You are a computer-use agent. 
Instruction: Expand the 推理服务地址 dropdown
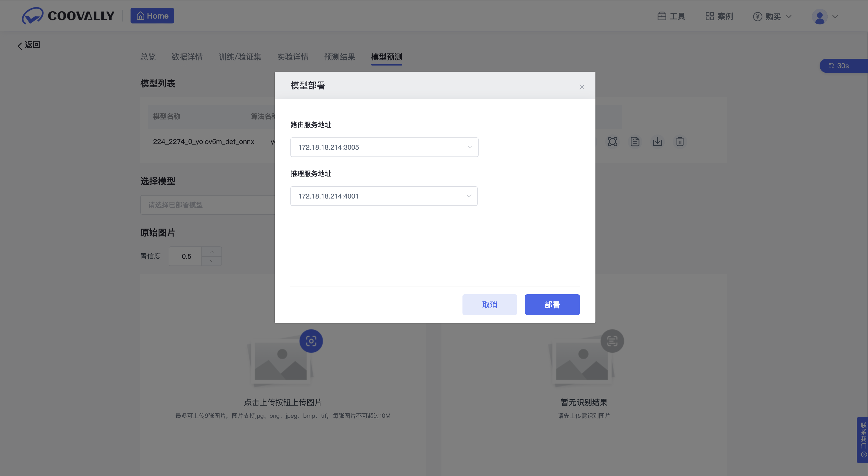tap(384, 196)
